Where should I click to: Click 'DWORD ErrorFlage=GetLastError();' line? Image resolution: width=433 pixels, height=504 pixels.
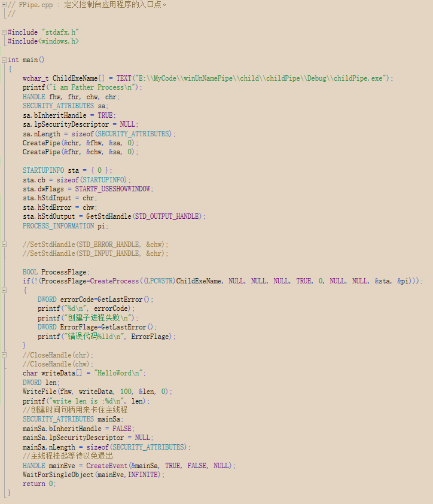point(97,327)
